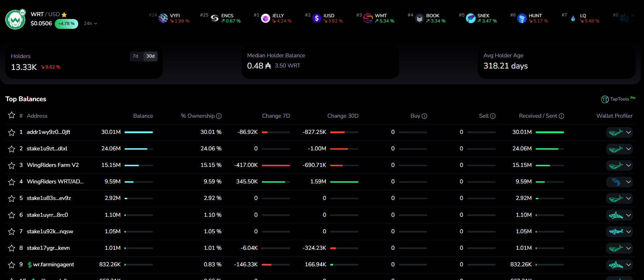Click the Median Holder Balance card
Image resolution: width=644 pixels, height=280 pixels.
point(320,63)
